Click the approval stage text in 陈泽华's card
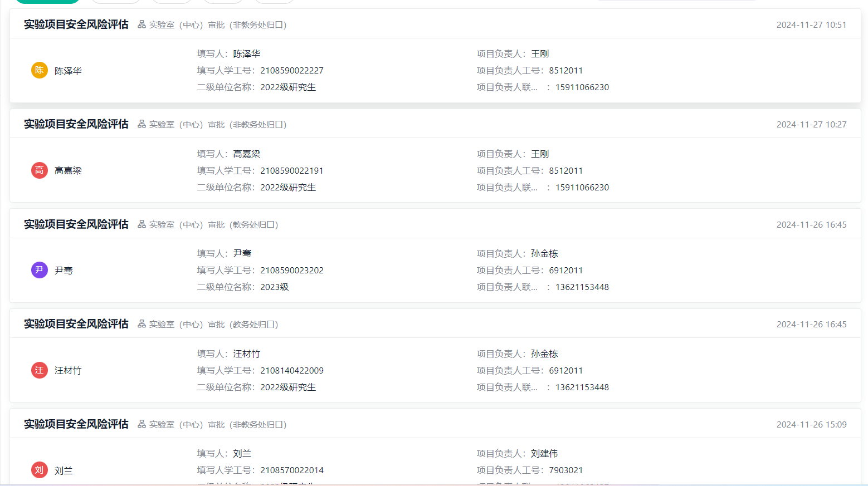The height and width of the screenshot is (486, 868). (x=217, y=25)
